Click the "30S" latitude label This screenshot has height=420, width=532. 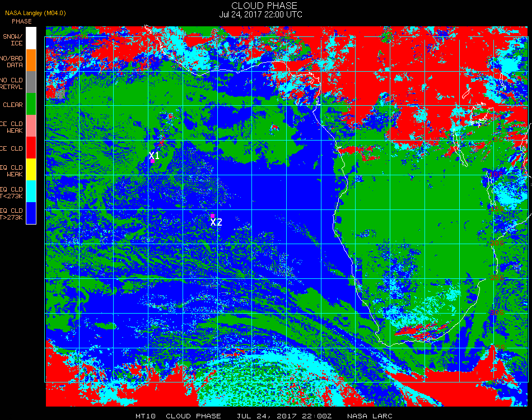[x=497, y=312]
